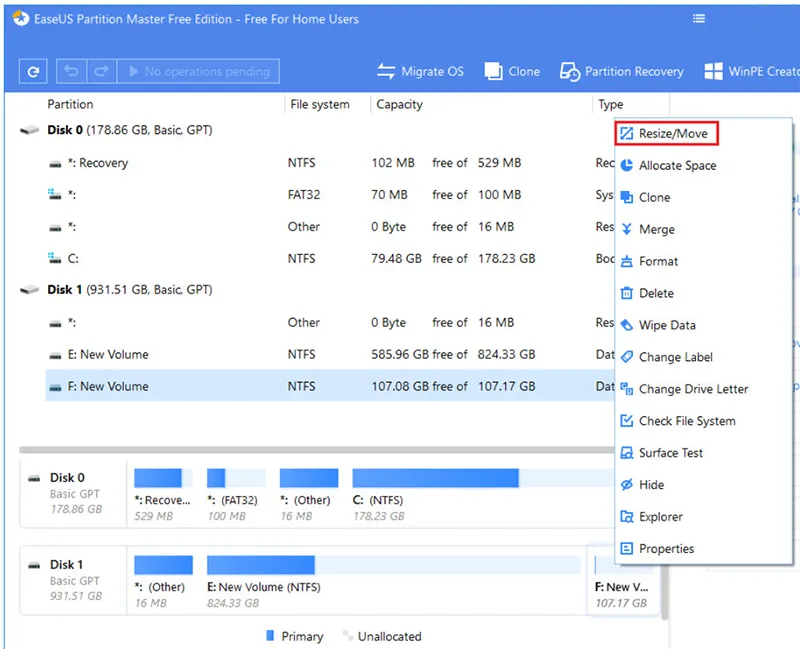This screenshot has height=649, width=800.
Task: Choose Clone in the context menu
Action: point(704,197)
